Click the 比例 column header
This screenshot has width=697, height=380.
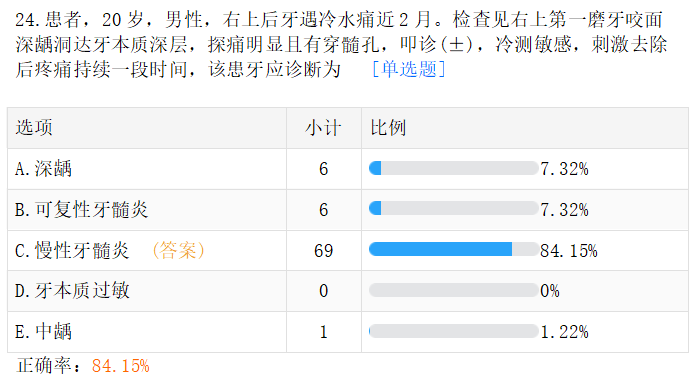[388, 128]
